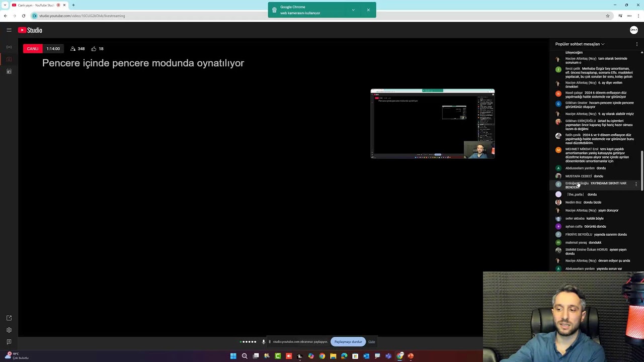Open Outlook in the taskbar
Viewport: 644px width, 362px height.
(x=366, y=356)
